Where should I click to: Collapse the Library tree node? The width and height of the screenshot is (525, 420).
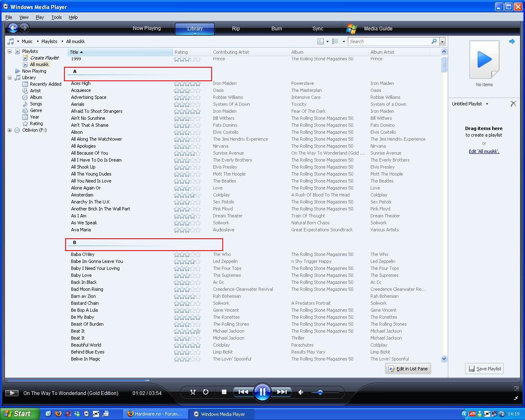click(x=9, y=78)
